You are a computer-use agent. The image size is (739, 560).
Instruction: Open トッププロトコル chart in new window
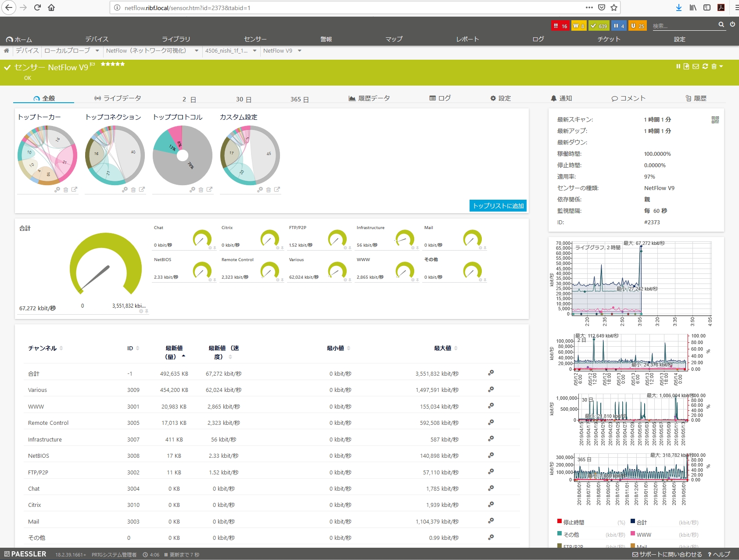tap(210, 190)
